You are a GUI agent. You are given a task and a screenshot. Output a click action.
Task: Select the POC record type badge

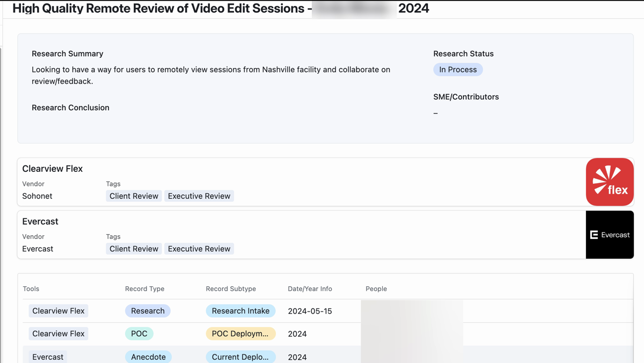pyautogui.click(x=139, y=333)
